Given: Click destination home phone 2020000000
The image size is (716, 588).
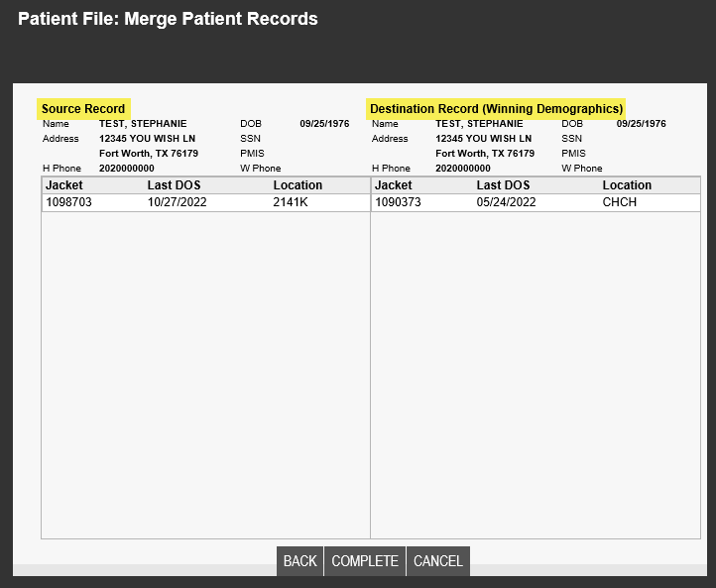Looking at the screenshot, I should [x=462, y=168].
